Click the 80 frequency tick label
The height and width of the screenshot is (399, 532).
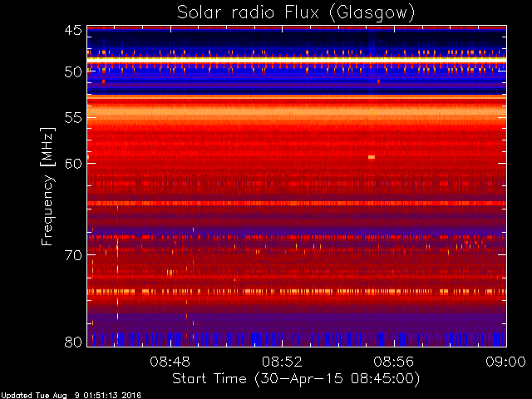[73, 342]
